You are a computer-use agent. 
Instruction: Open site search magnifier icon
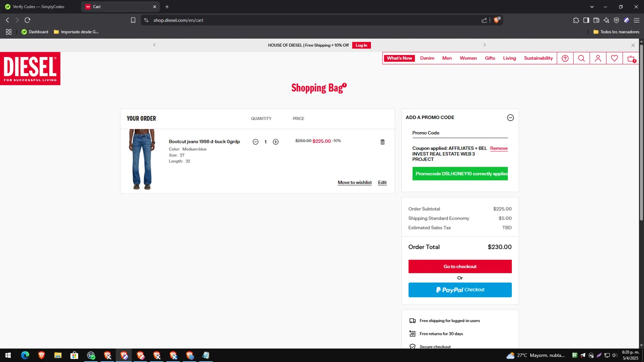click(x=581, y=58)
